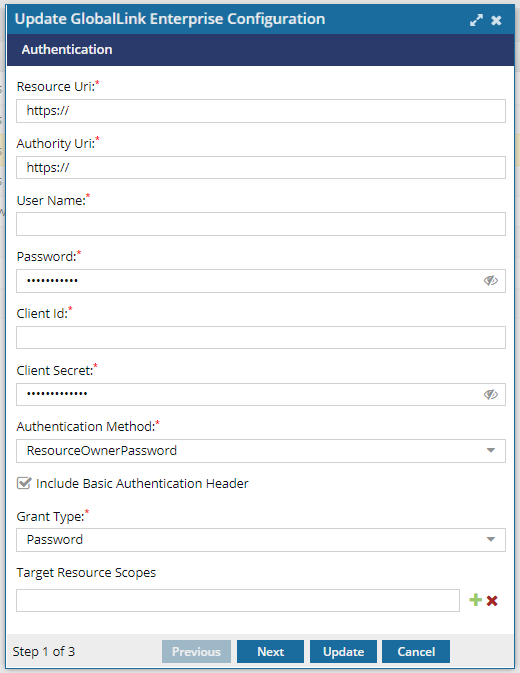Remove target resource scope with red X
520x673 pixels.
(x=492, y=600)
